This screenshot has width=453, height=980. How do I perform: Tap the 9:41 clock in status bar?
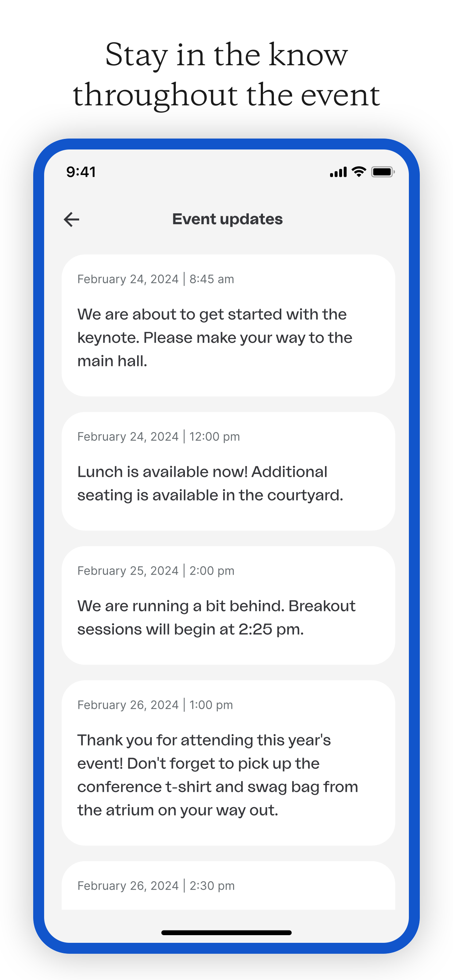(x=81, y=172)
